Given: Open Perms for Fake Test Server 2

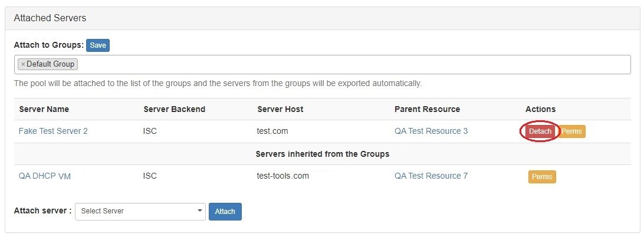Looking at the screenshot, I should tap(571, 131).
